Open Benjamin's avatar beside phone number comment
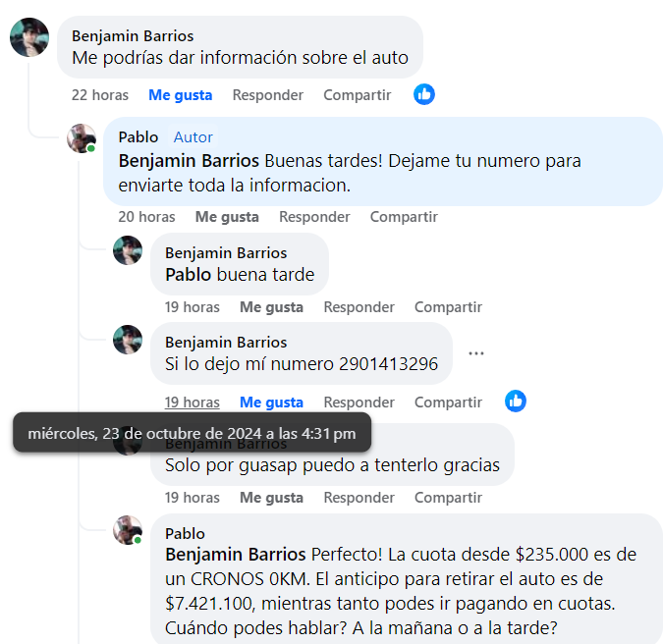The width and height of the screenshot is (663, 644). [x=128, y=340]
